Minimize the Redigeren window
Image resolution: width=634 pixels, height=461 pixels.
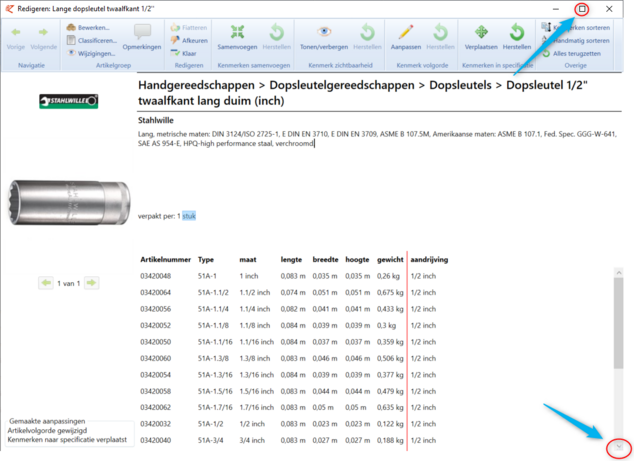point(556,9)
